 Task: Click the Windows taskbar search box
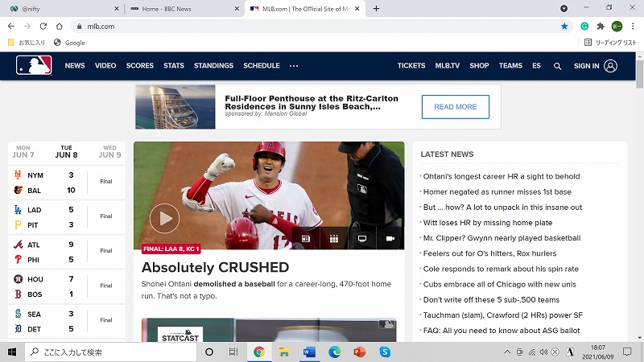(x=110, y=352)
